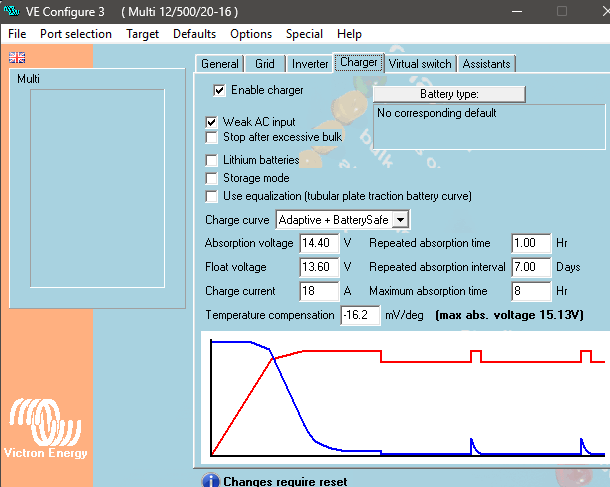Open the Port selection menu

pos(76,34)
